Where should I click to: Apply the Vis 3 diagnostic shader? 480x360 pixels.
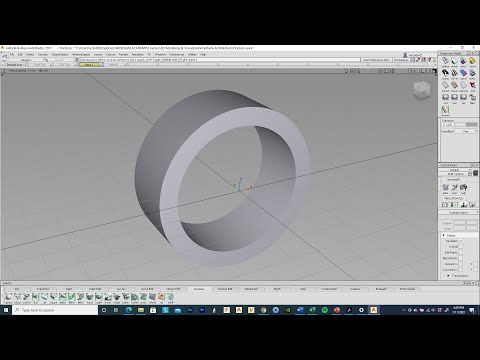(x=463, y=97)
